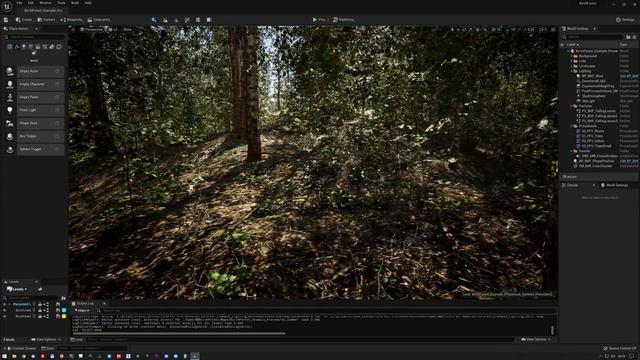Open the Cinematics dropdown
Image resolution: width=640 pixels, height=360 pixels.
pos(99,20)
